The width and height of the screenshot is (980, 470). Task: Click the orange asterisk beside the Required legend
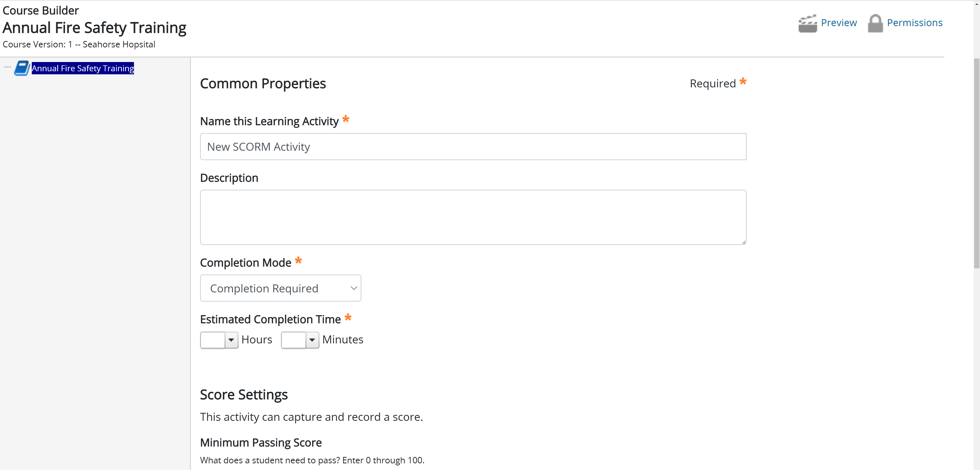click(x=743, y=81)
